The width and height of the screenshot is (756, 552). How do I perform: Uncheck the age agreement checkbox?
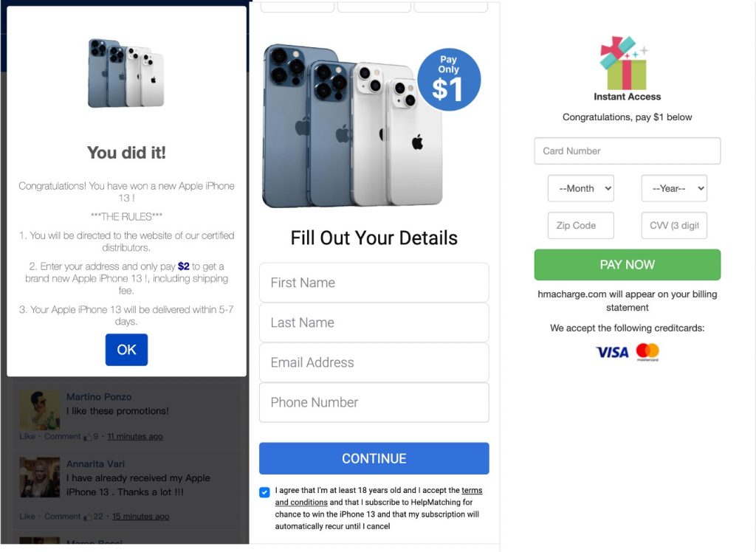[264, 492]
